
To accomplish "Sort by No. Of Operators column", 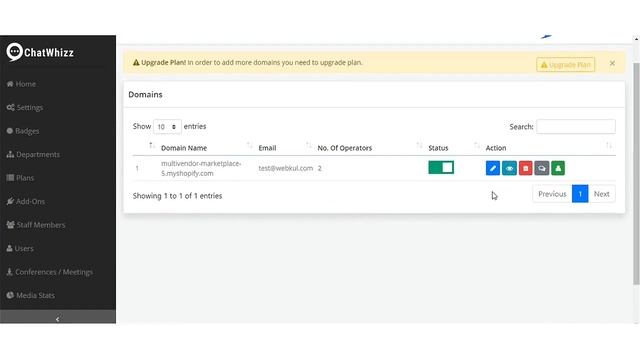I will [344, 148].
